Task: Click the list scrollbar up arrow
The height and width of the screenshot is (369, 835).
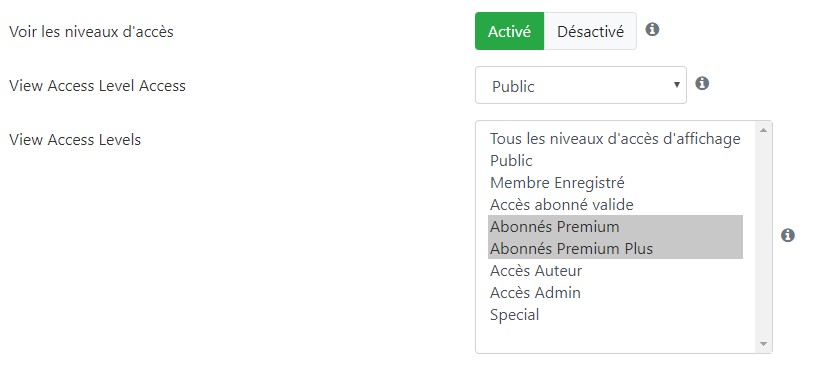Action: pyautogui.click(x=763, y=130)
